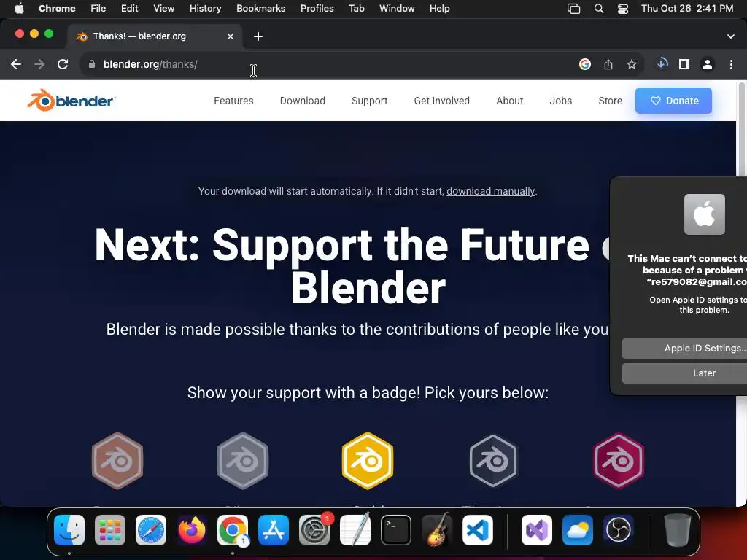The image size is (747, 560).
Task: Open the Download nav link
Action: [x=303, y=101]
